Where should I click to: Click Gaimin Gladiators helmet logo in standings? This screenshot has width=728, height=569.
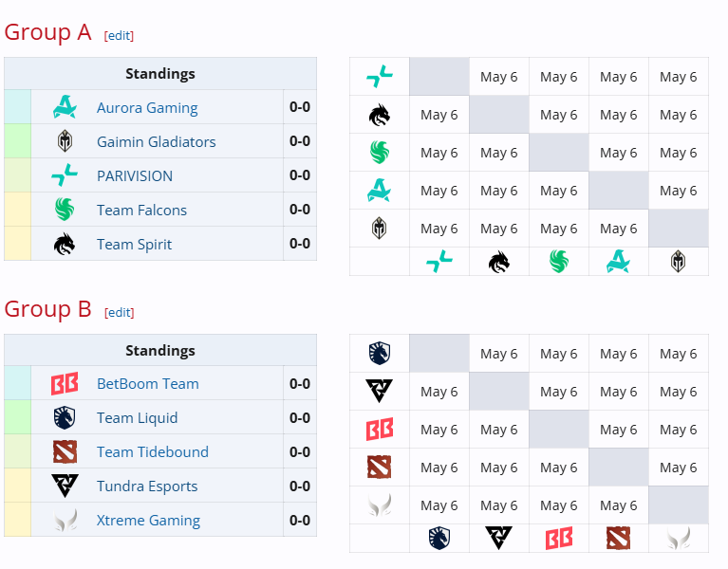point(65,141)
